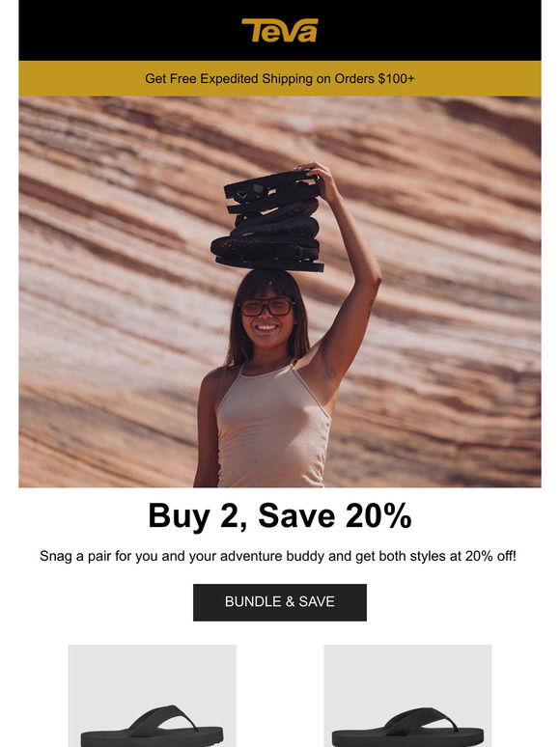The image size is (560, 747).
Task: Click the Teva logo in the header
Action: click(x=280, y=31)
